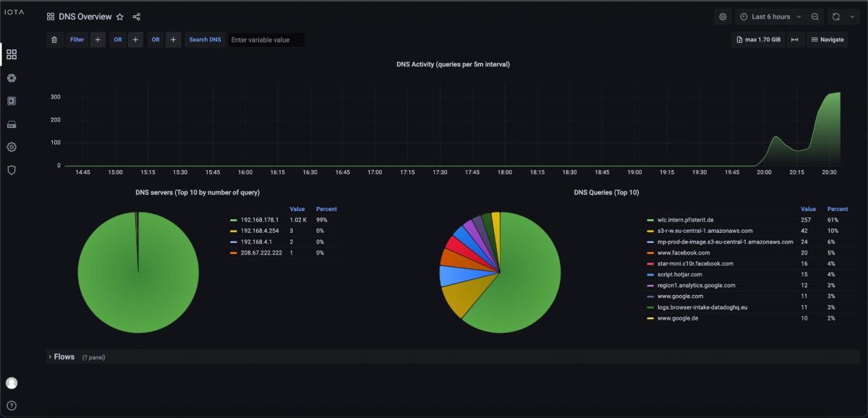The image size is (868, 418).
Task: Sort DNS Queries legend by Percent
Action: (x=838, y=209)
